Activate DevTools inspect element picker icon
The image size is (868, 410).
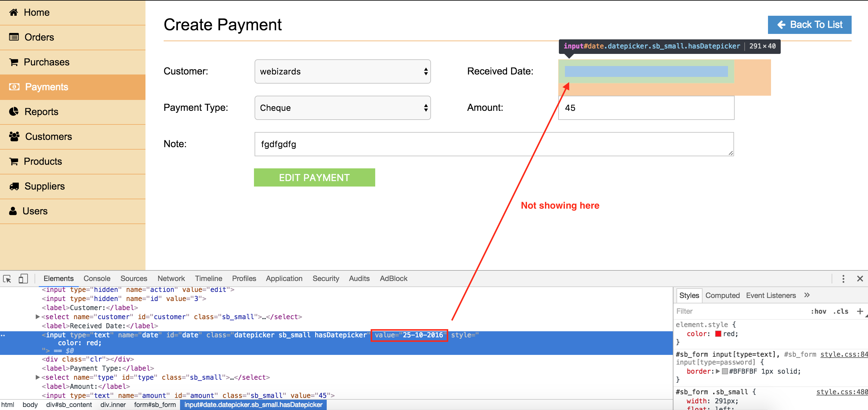tap(7, 279)
